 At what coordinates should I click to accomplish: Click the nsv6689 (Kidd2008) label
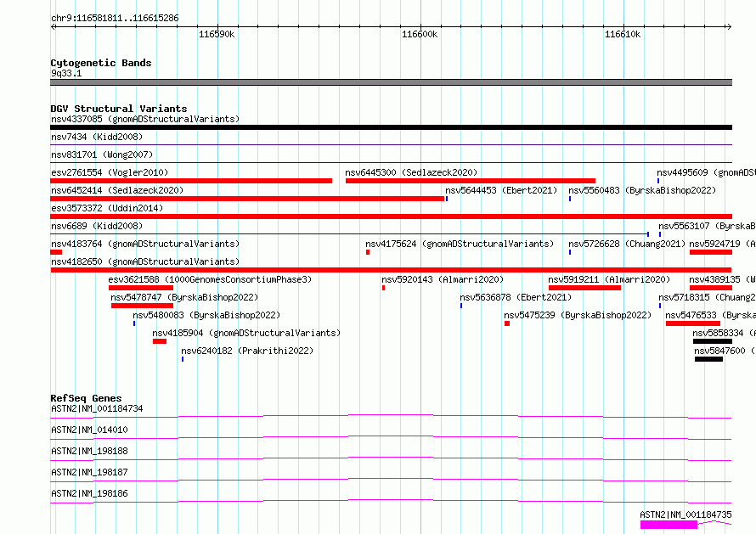coord(97,226)
